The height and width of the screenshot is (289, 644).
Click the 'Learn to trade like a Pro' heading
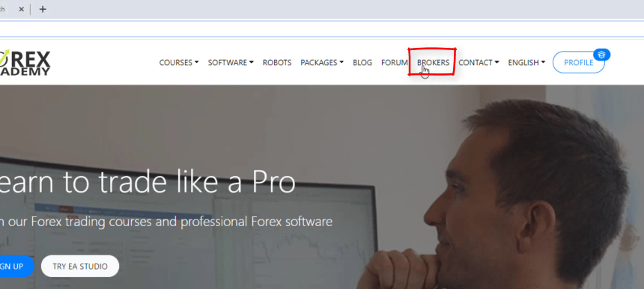point(148,182)
